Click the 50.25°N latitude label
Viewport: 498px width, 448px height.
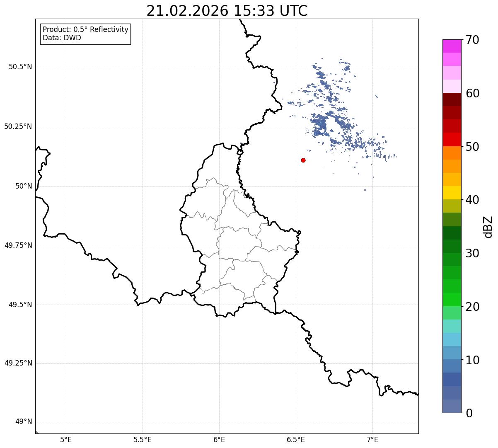click(x=18, y=126)
